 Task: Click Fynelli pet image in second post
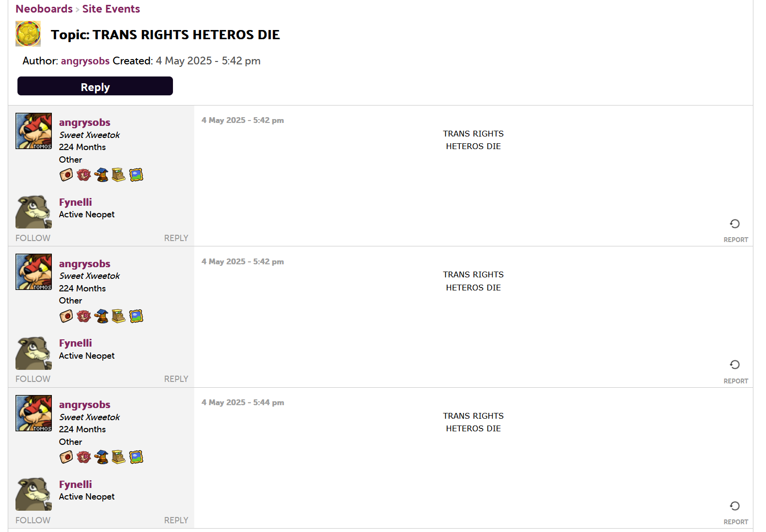tap(33, 353)
